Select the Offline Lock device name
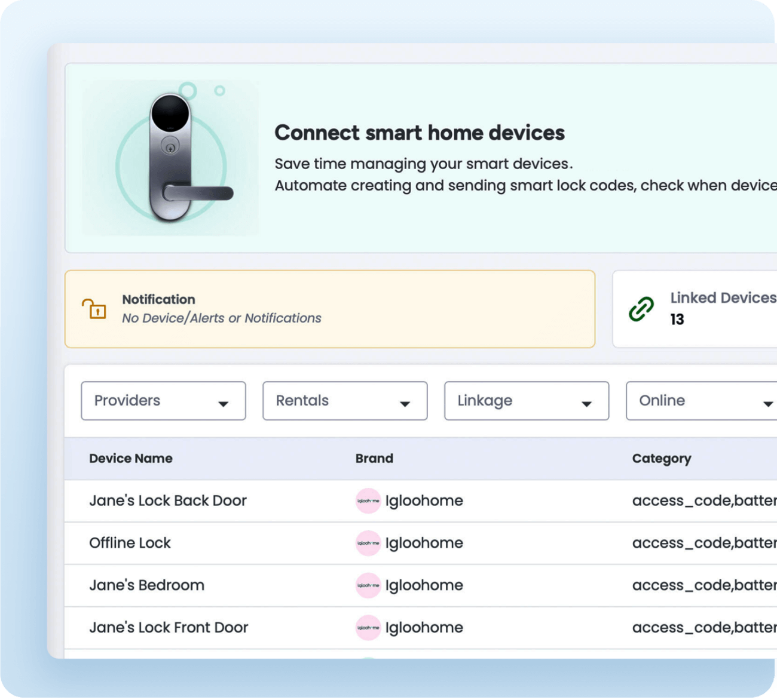 [130, 543]
